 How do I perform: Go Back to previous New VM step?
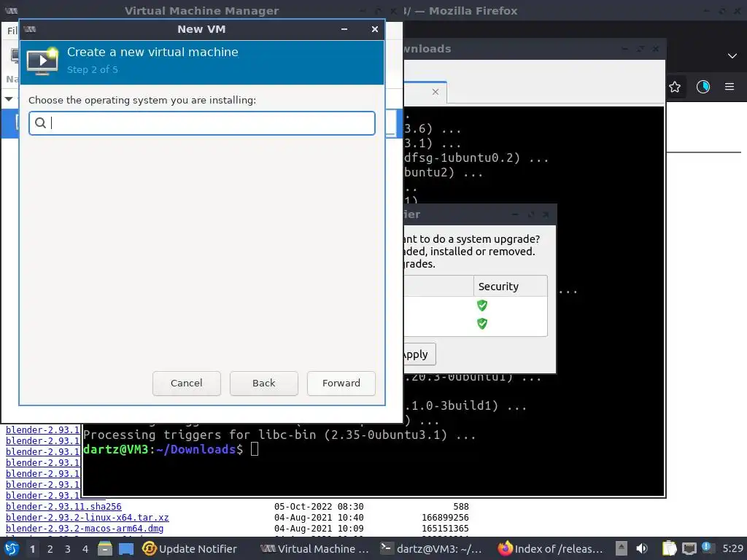point(264,384)
